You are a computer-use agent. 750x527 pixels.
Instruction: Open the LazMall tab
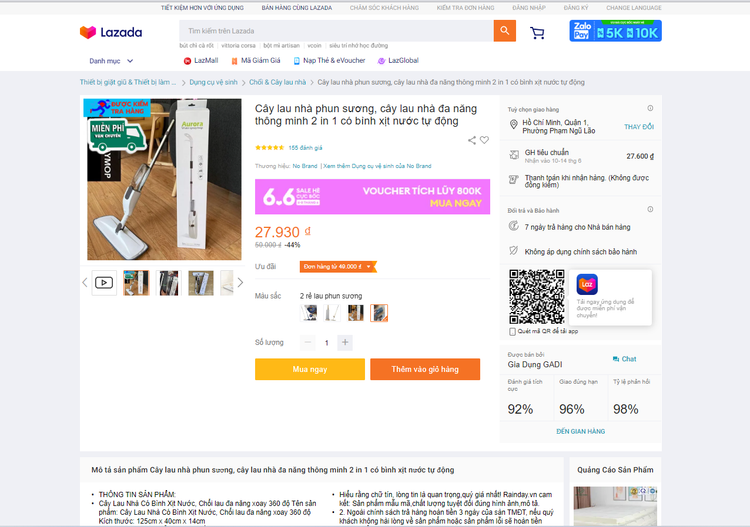pyautogui.click(x=201, y=60)
